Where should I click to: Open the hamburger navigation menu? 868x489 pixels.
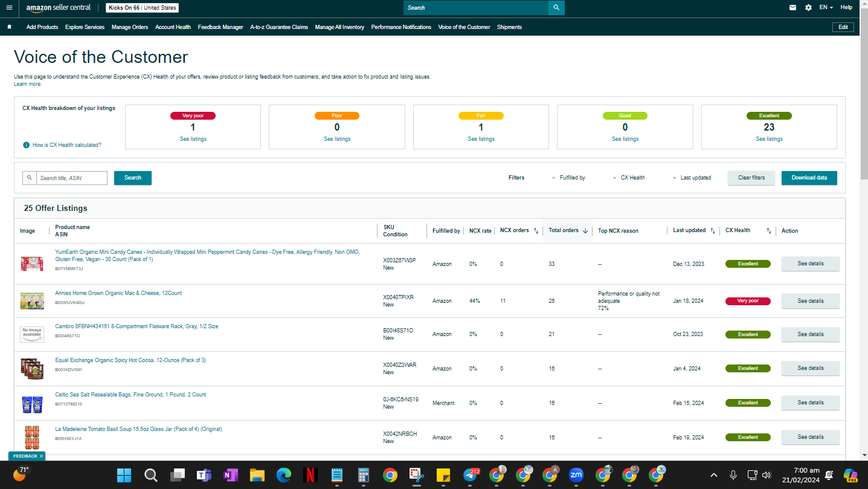click(9, 8)
